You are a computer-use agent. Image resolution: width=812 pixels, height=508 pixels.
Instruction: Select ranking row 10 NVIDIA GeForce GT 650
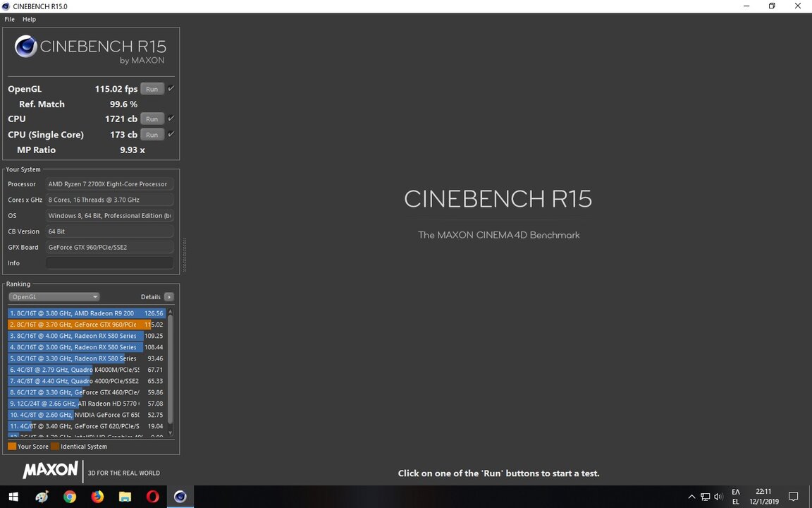[87, 415]
